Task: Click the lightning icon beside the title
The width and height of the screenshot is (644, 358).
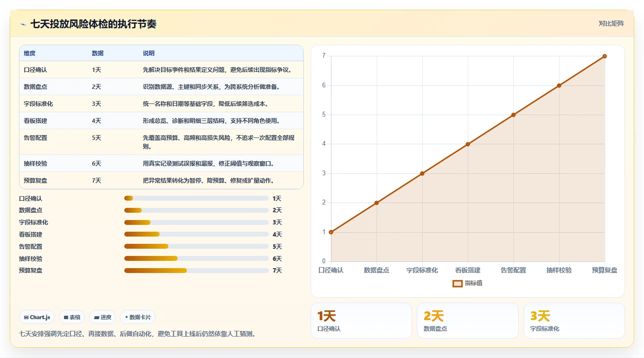Action: pos(23,24)
